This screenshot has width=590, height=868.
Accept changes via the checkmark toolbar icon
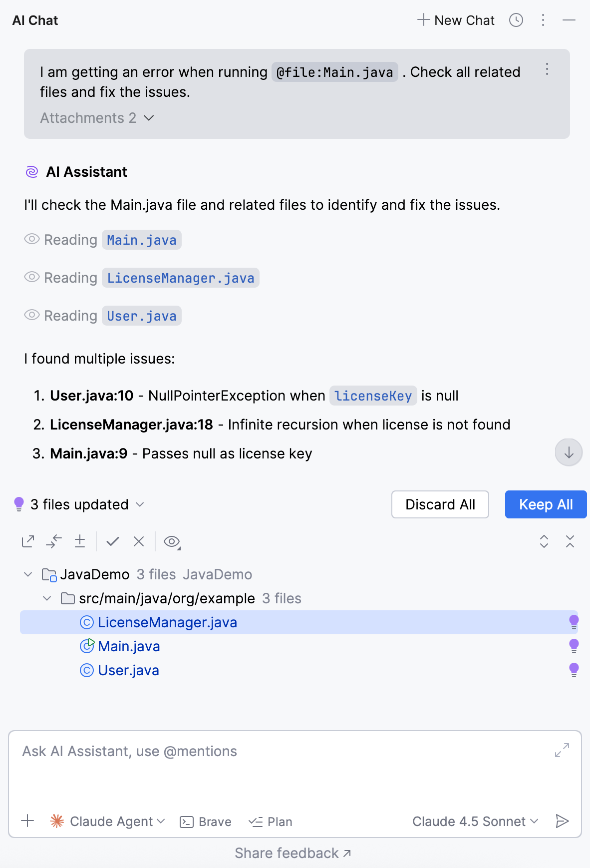pyautogui.click(x=112, y=541)
